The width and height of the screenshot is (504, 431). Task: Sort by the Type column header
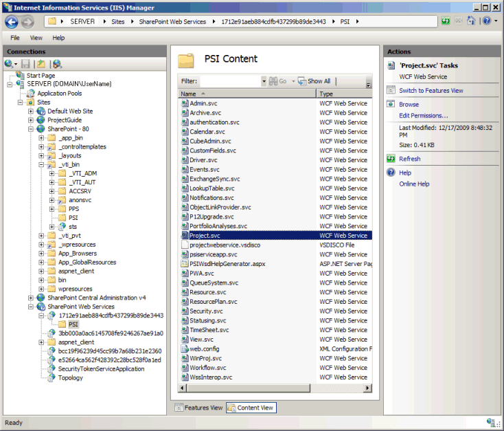tap(344, 93)
